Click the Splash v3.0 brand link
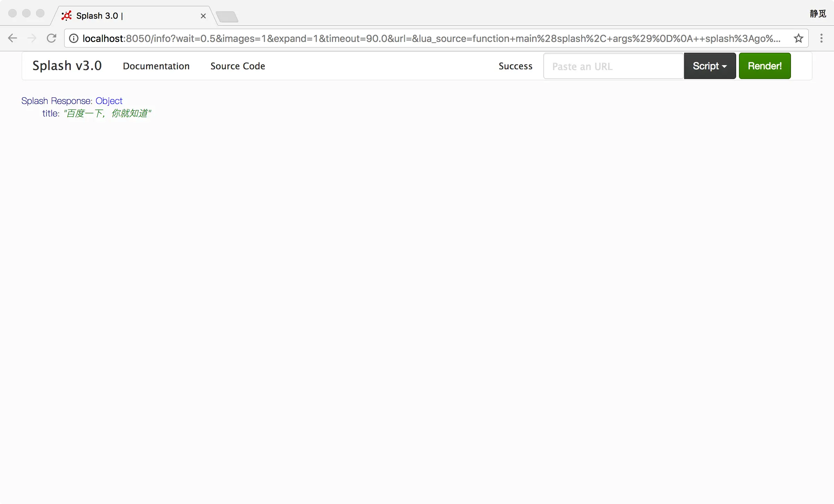Viewport: 834px width, 504px height. [x=67, y=66]
